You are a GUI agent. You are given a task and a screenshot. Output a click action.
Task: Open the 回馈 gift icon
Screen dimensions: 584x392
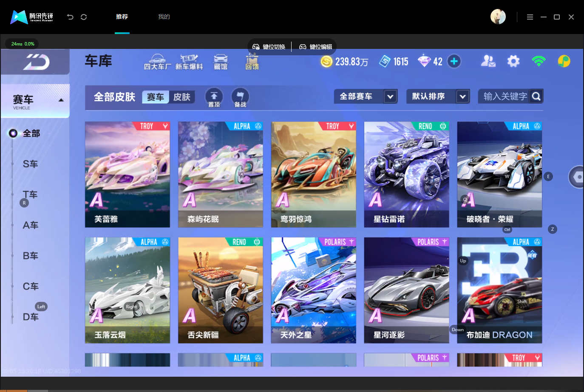click(252, 62)
